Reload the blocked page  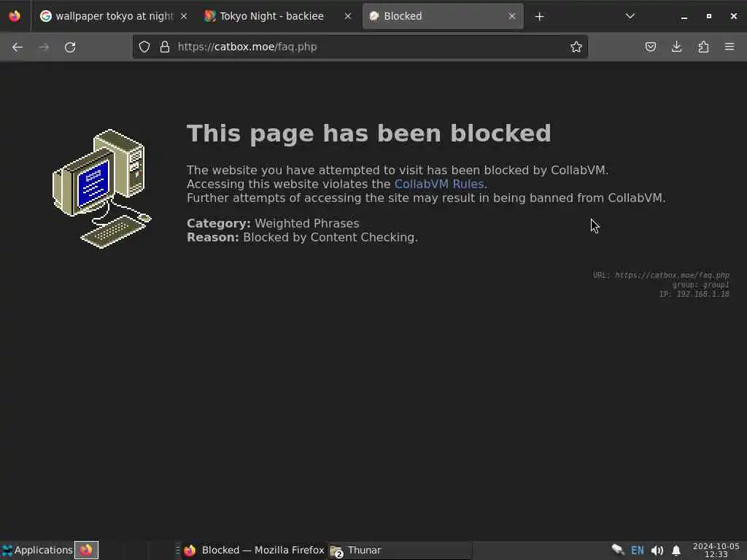70,47
